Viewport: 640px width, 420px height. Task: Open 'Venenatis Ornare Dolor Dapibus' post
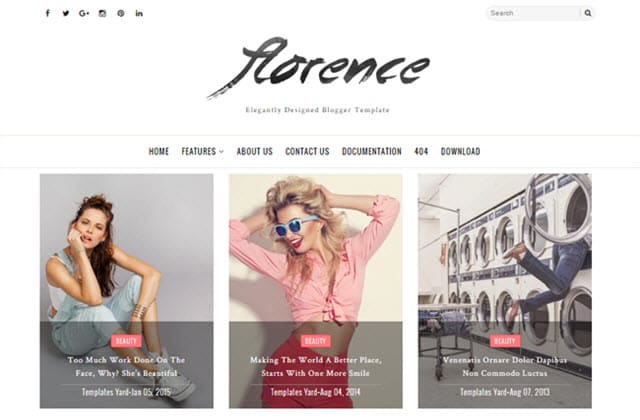click(505, 367)
